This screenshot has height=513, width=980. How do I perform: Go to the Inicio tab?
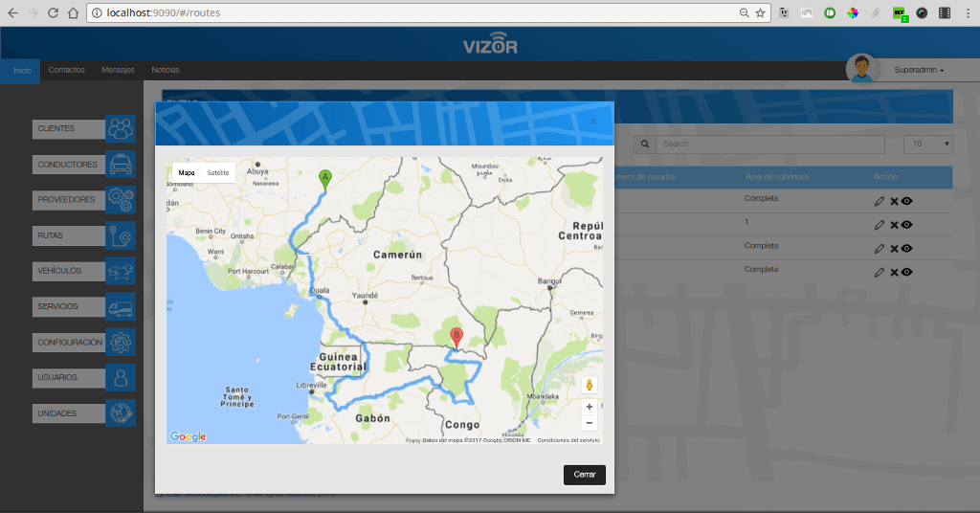click(x=23, y=71)
